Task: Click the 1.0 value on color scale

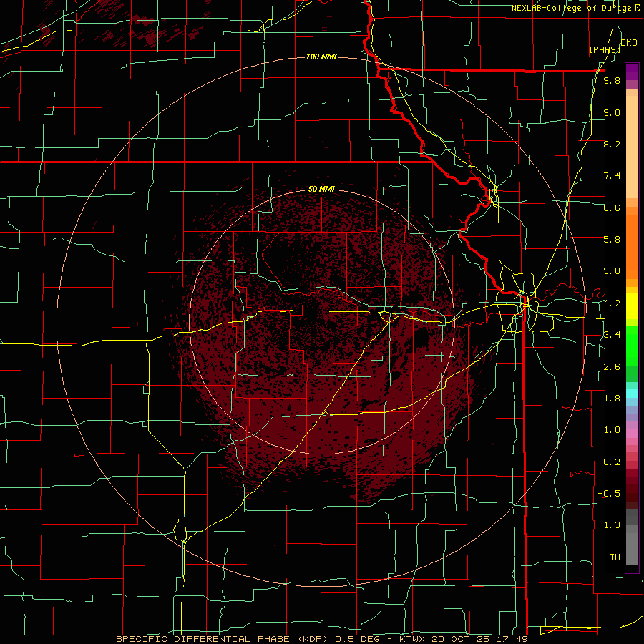Action: tap(612, 430)
